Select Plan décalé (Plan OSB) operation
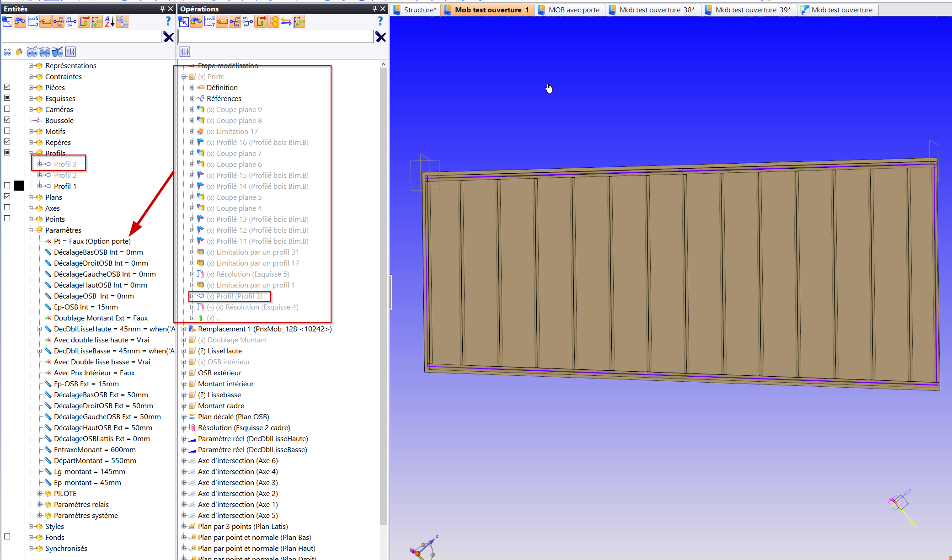The width and height of the screenshot is (952, 560). (x=233, y=416)
